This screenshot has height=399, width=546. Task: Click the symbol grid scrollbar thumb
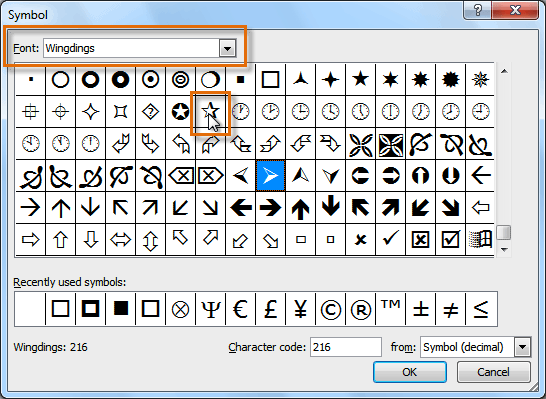coord(504,233)
